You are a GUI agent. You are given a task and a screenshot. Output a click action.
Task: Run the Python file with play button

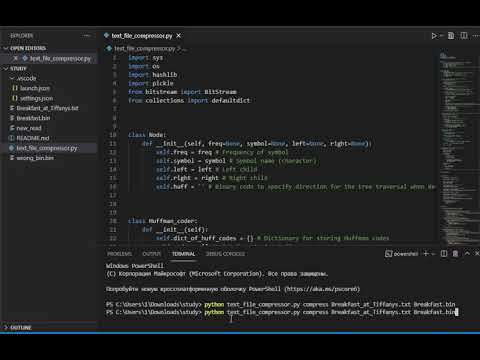pyautogui.click(x=434, y=36)
